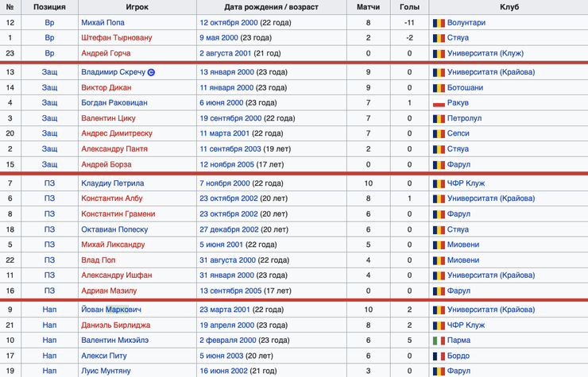The width and height of the screenshot is (588, 377).
Task: Open Клаудиу Петрила's player page
Action: pos(113,184)
